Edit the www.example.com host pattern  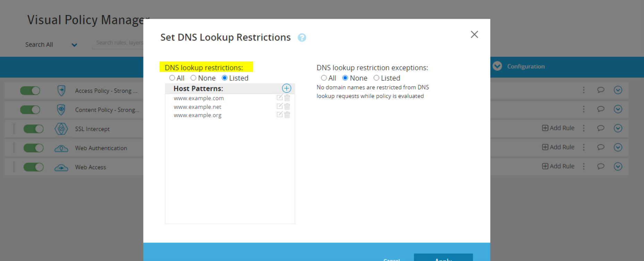(x=280, y=98)
